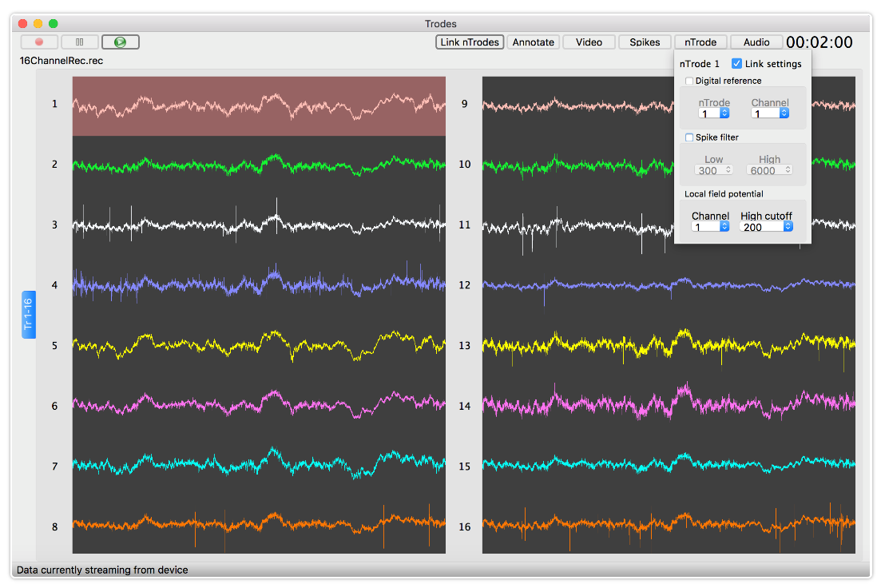Click the 'Local field potential' label

tap(724, 194)
